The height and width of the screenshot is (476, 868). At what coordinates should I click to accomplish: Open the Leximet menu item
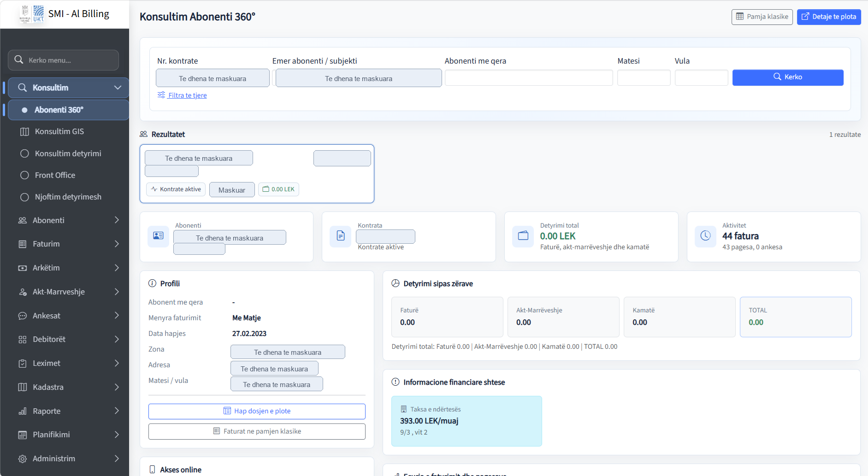click(x=68, y=363)
